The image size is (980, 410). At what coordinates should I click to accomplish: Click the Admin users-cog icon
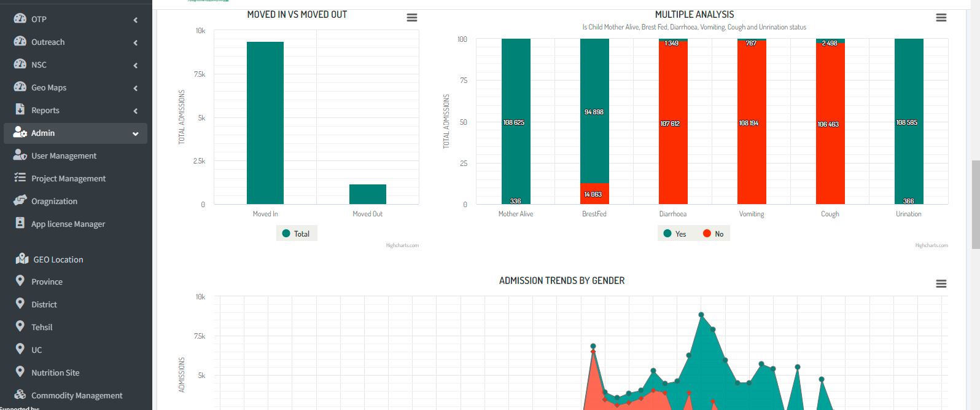(20, 132)
